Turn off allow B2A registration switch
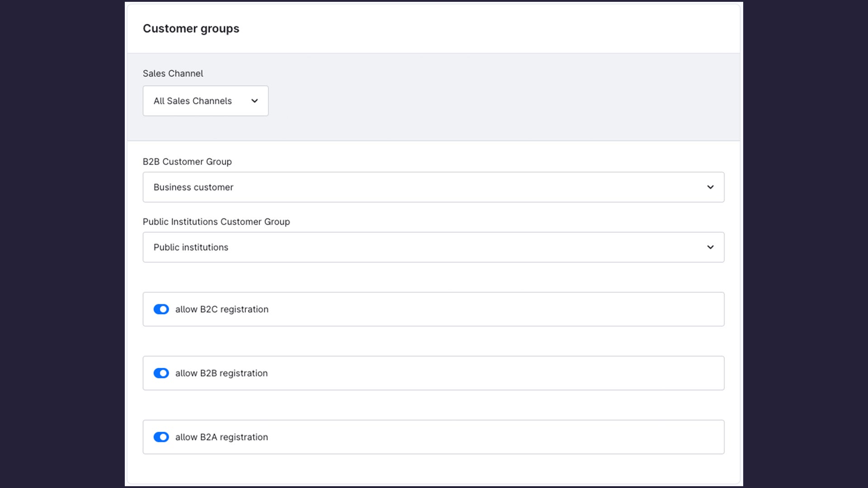The height and width of the screenshot is (488, 868). 161,437
